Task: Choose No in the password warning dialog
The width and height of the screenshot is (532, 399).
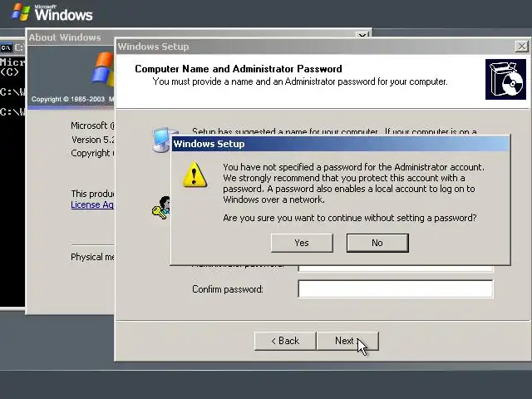Action: (377, 243)
